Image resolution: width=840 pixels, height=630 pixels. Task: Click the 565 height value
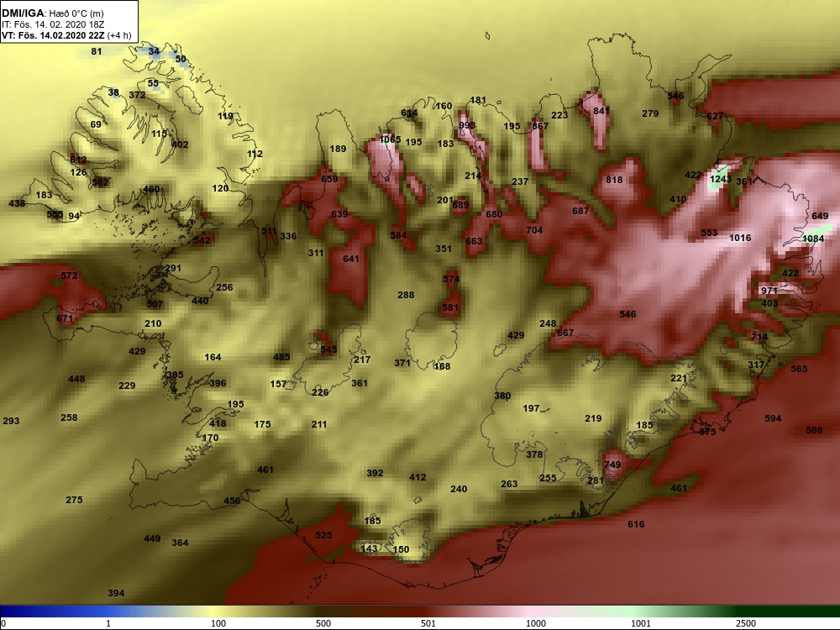pyautogui.click(x=798, y=369)
